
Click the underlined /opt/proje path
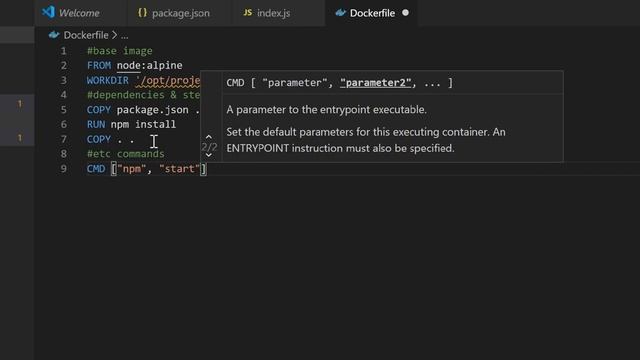(168, 80)
